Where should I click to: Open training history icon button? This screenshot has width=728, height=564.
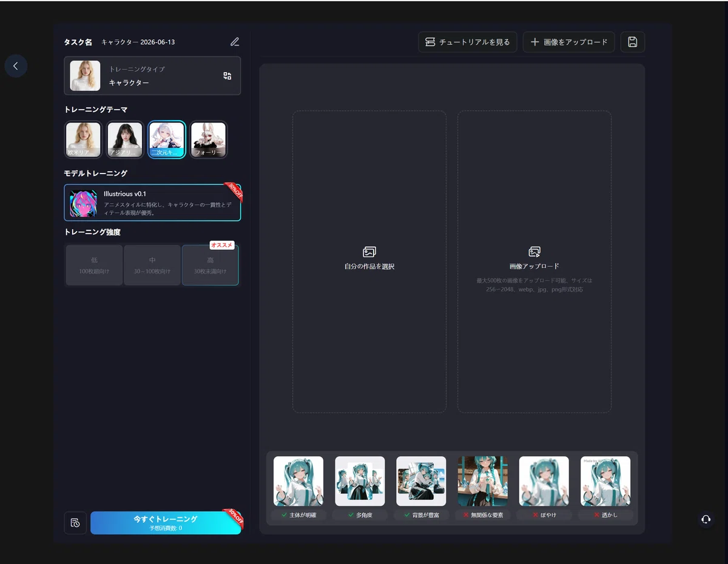pos(75,523)
